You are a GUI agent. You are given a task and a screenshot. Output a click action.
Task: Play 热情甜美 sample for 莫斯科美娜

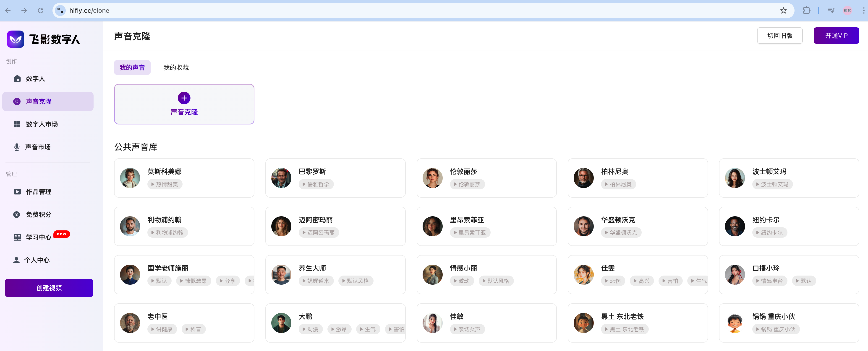[x=165, y=184]
